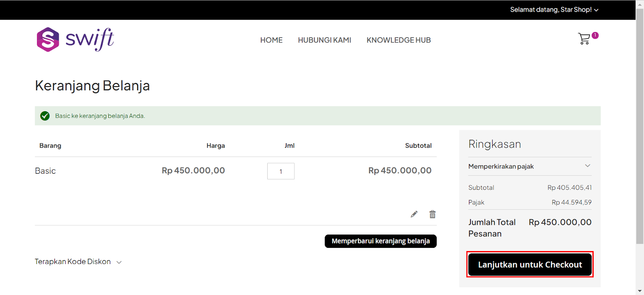Viewport: 644px width, 295px height.
Task: Click the green success checkmark icon
Action: [x=45, y=116]
